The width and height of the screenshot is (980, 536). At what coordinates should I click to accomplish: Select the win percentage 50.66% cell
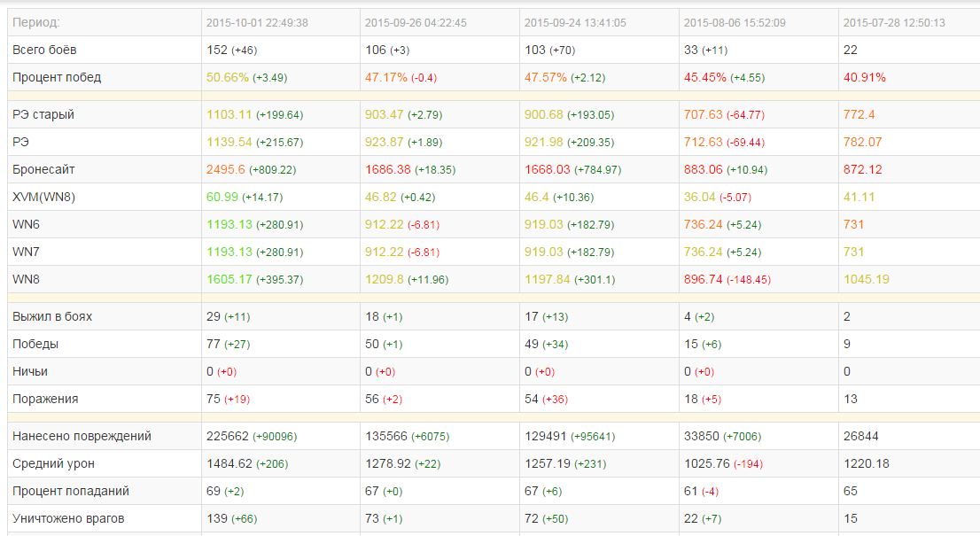pos(228,77)
